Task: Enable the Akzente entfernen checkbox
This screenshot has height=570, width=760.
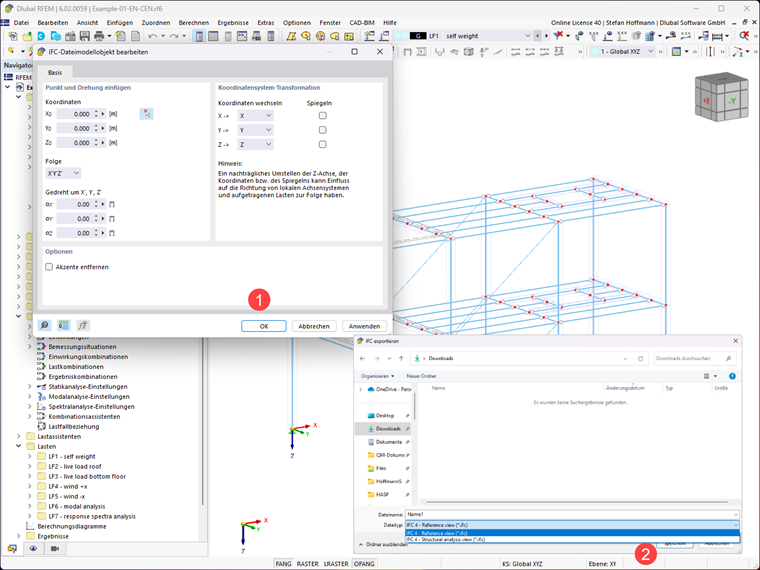Action: (49, 267)
